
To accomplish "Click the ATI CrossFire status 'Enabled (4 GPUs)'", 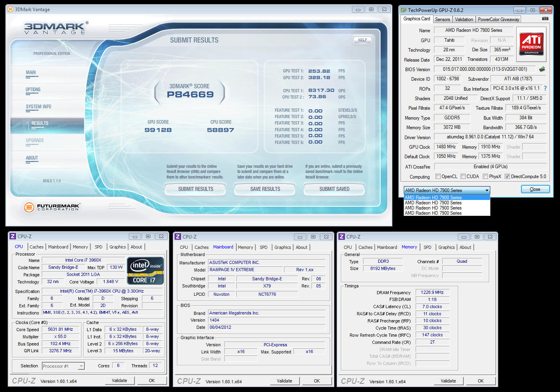I will (x=490, y=167).
